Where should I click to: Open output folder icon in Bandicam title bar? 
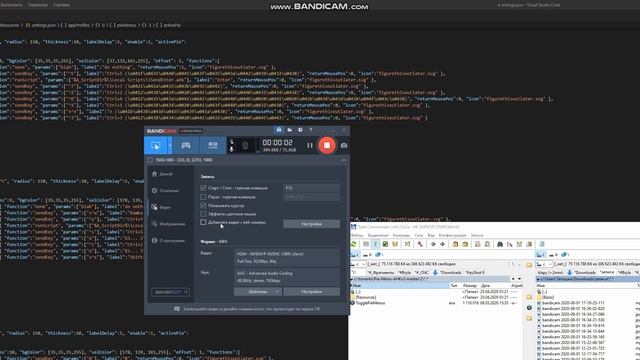[289, 130]
